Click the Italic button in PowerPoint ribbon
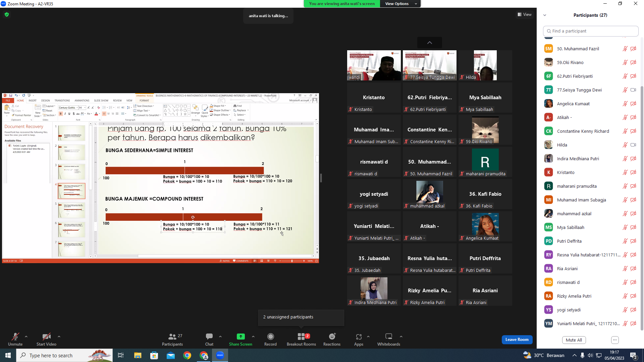The height and width of the screenshot is (362, 644). pos(65,114)
